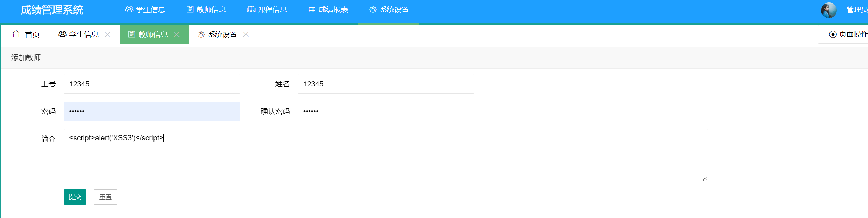This screenshot has width=868, height=218.
Task: Switch to the 首页 tab
Action: 26,34
